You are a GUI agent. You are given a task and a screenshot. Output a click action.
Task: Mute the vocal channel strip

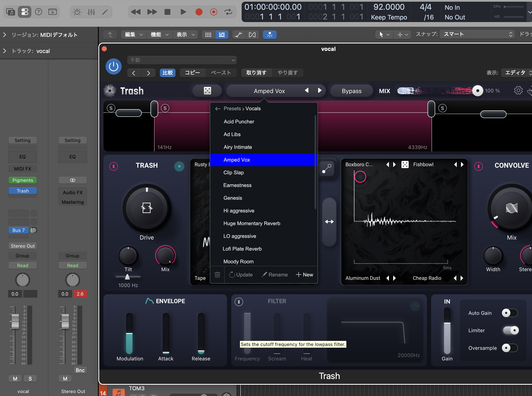click(15, 379)
